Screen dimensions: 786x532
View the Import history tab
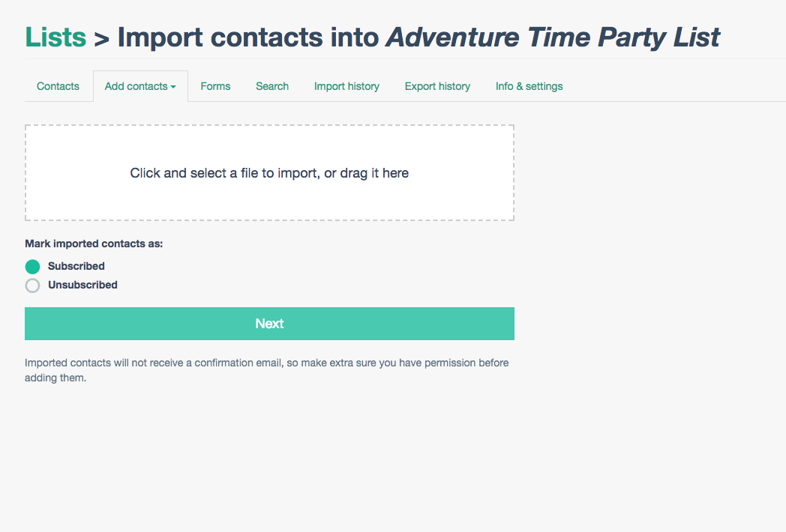tap(346, 86)
